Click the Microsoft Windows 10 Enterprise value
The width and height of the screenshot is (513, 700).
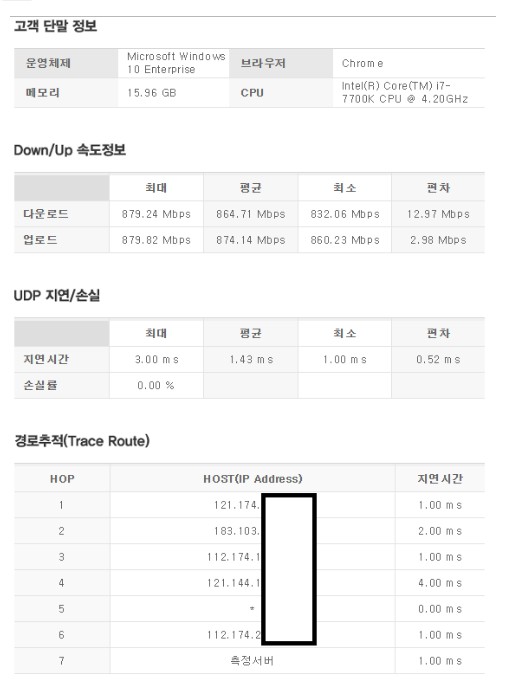(x=176, y=63)
